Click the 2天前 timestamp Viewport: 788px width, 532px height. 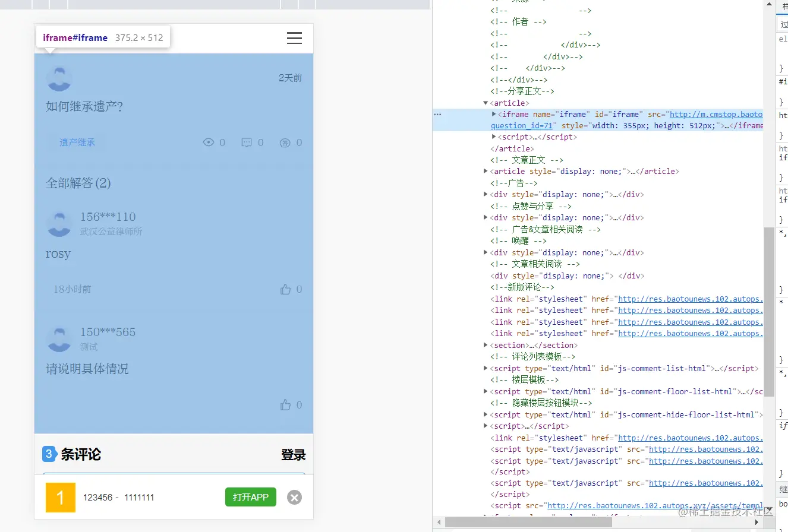click(x=290, y=78)
